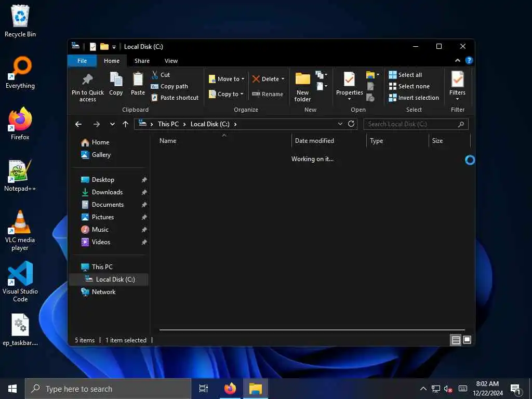The height and width of the screenshot is (399, 532).
Task: Open the Recent locations chevron
Action: click(112, 124)
